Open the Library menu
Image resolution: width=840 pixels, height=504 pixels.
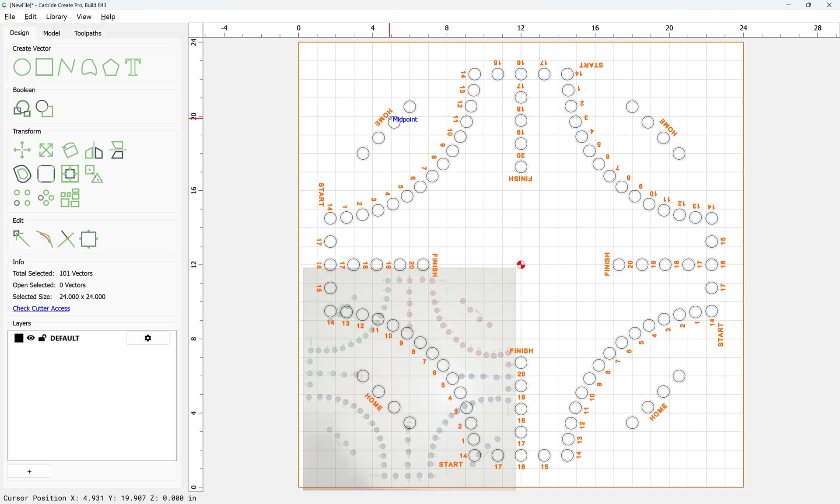point(56,17)
